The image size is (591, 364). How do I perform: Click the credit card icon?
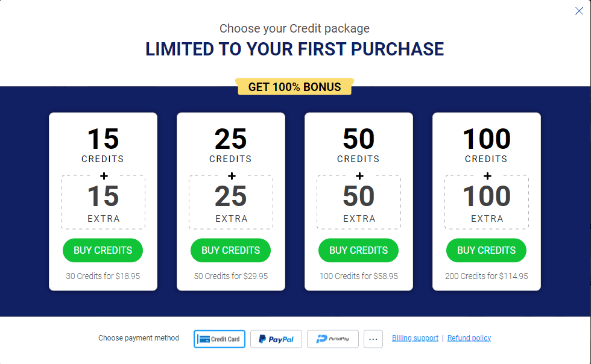click(204, 339)
